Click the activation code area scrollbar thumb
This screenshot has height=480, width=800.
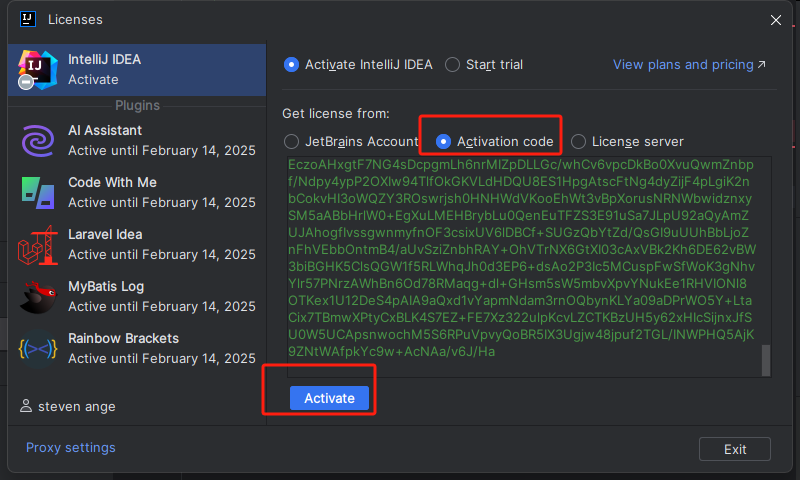766,360
